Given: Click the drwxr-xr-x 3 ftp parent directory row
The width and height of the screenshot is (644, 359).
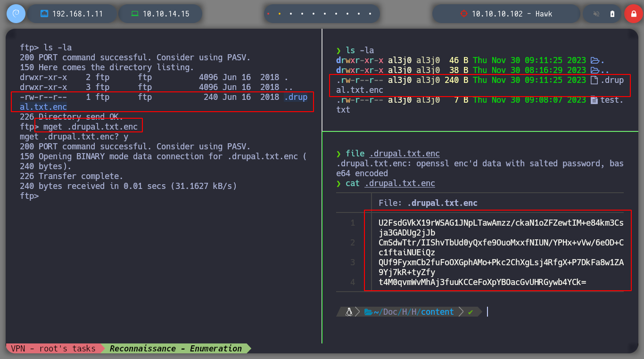Looking at the screenshot, I should coord(157,87).
